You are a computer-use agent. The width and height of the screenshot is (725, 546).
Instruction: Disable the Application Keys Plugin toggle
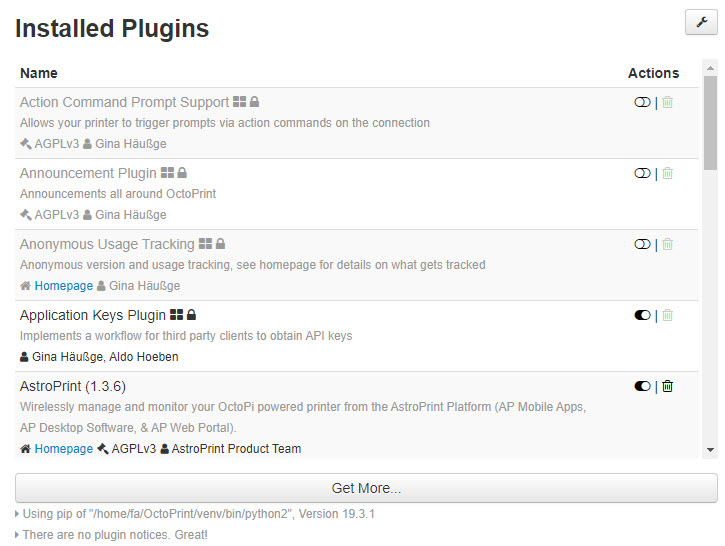642,315
